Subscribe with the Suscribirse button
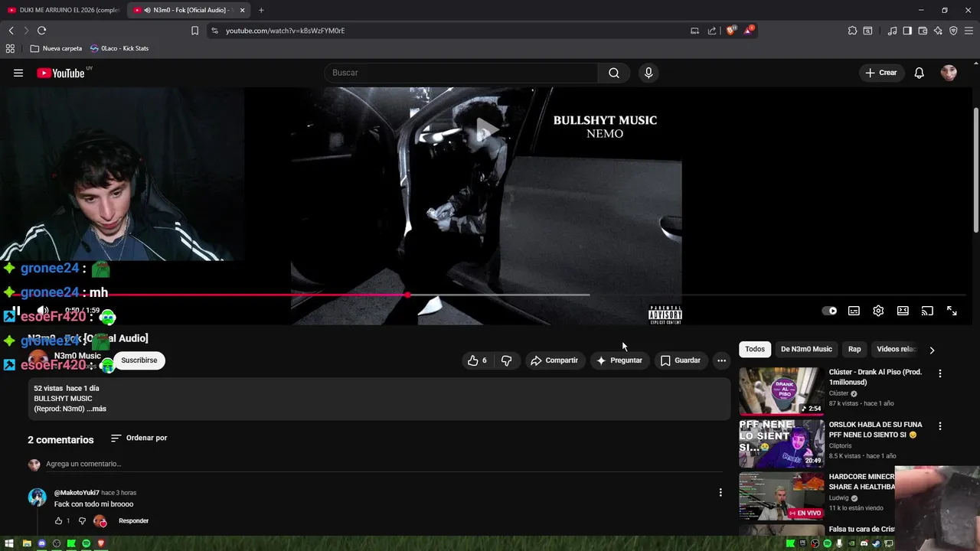The width and height of the screenshot is (980, 551). click(x=139, y=360)
